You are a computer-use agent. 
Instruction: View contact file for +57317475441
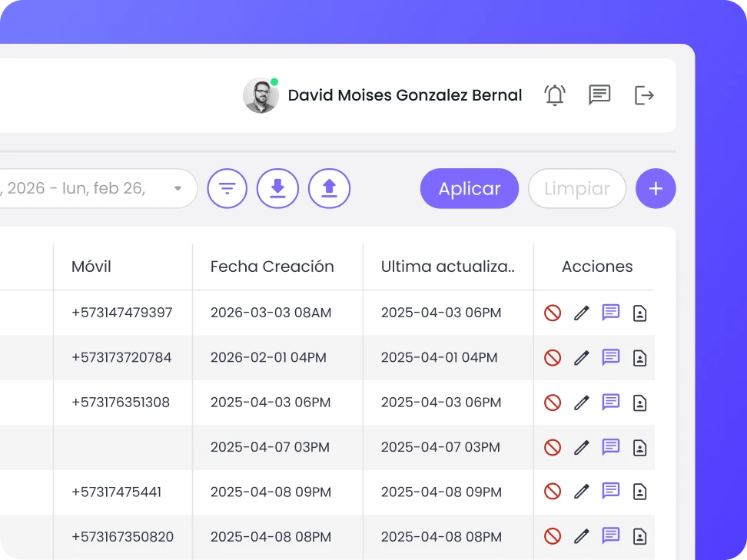click(x=639, y=492)
